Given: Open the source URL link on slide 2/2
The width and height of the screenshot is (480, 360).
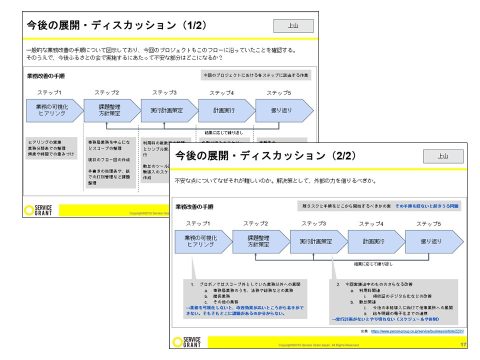Looking at the screenshot, I should [x=417, y=331].
